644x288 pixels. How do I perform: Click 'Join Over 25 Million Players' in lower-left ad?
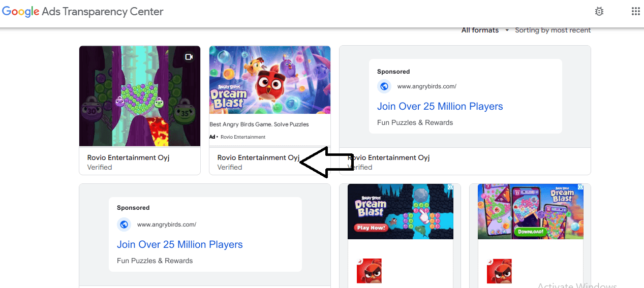coord(180,244)
